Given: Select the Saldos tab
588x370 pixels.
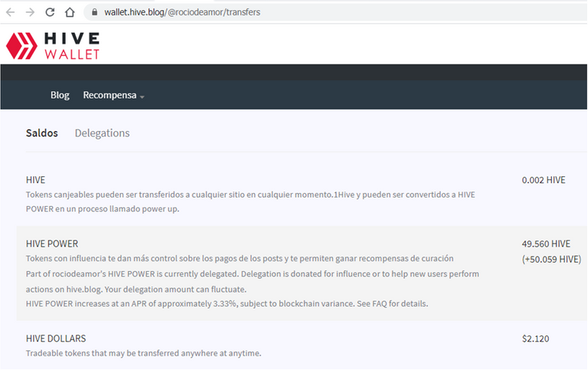Looking at the screenshot, I should (x=41, y=133).
